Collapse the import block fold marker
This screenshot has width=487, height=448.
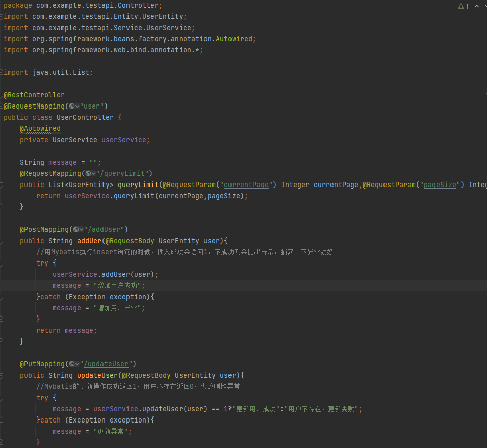point(2,17)
